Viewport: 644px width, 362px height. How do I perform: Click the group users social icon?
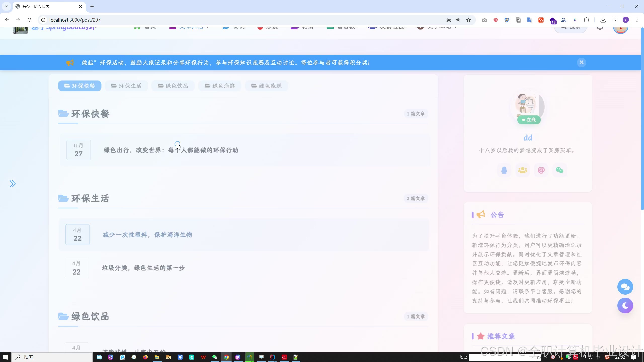pyautogui.click(x=522, y=170)
